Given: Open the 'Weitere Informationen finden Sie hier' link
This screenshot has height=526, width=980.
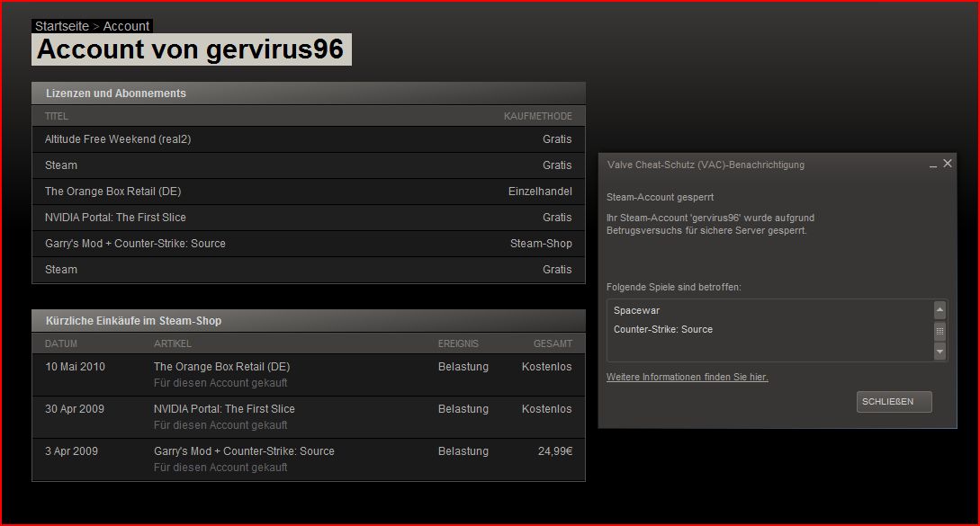Looking at the screenshot, I should [x=687, y=377].
